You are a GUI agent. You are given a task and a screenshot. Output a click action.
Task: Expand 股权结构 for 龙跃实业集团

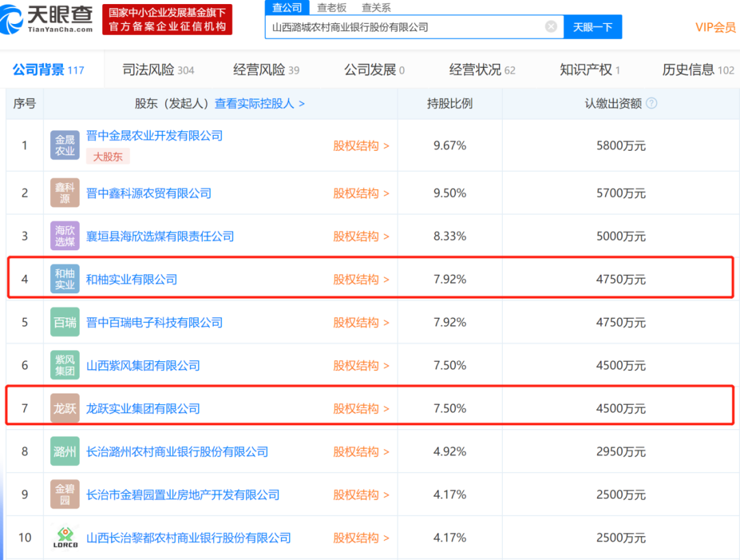[x=362, y=409]
